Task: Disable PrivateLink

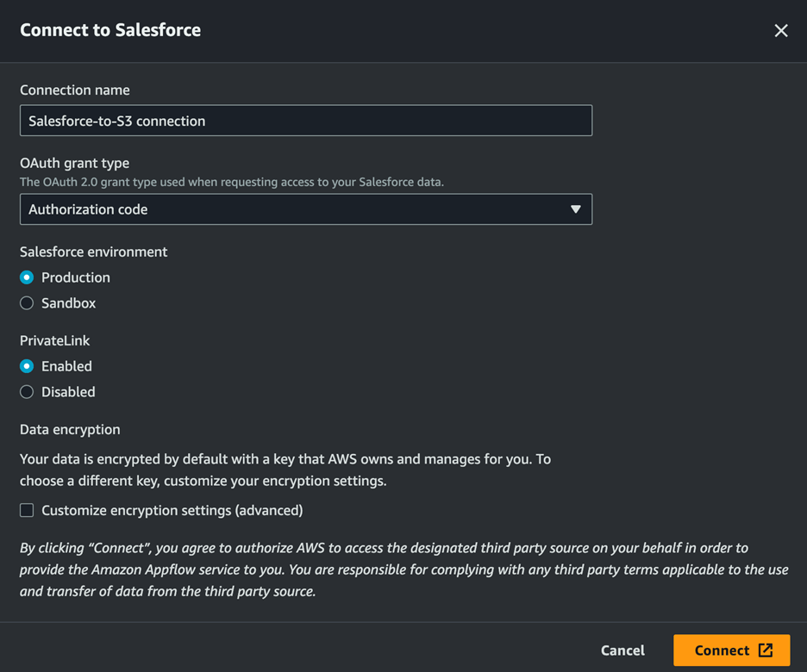Action: 26,391
